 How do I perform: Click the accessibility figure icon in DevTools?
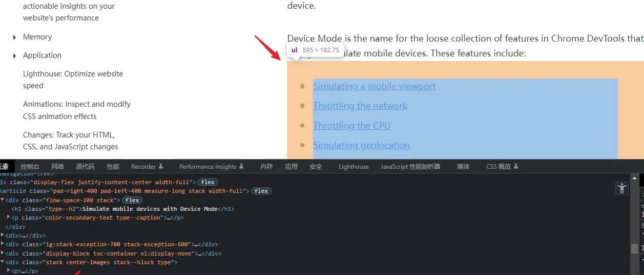click(622, 188)
